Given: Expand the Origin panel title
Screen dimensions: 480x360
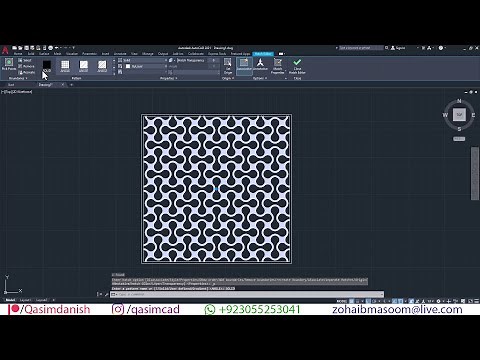Looking at the screenshot, I should pyautogui.click(x=228, y=78).
